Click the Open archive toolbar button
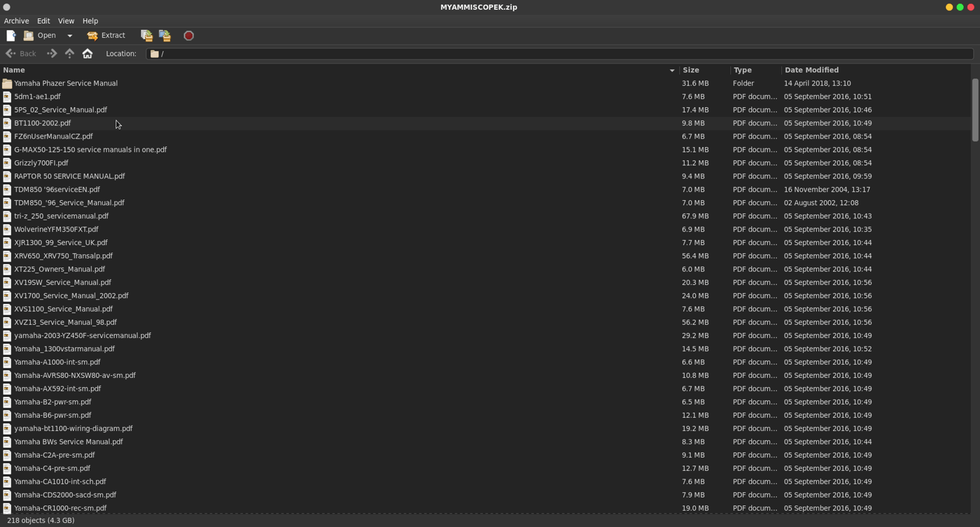Viewport: 980px width, 527px height. (x=40, y=35)
